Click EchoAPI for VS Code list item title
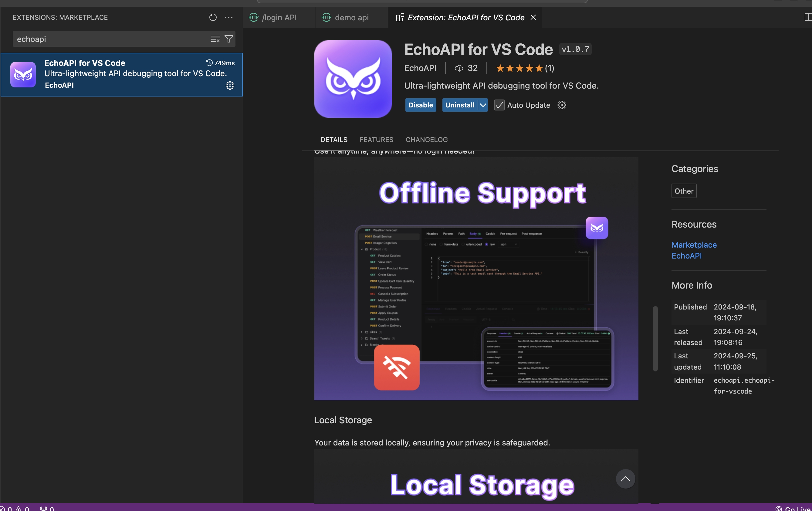This screenshot has height=511, width=812. pyautogui.click(x=85, y=63)
